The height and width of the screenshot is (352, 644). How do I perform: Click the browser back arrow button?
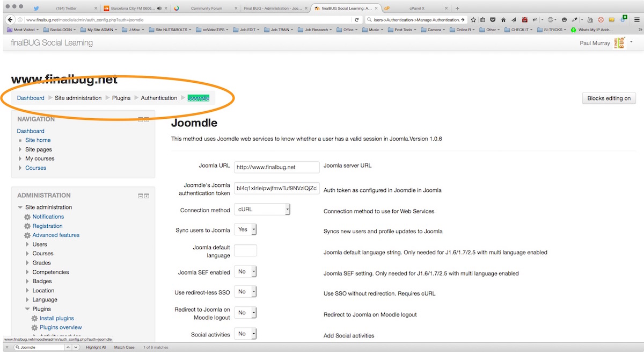(x=9, y=20)
